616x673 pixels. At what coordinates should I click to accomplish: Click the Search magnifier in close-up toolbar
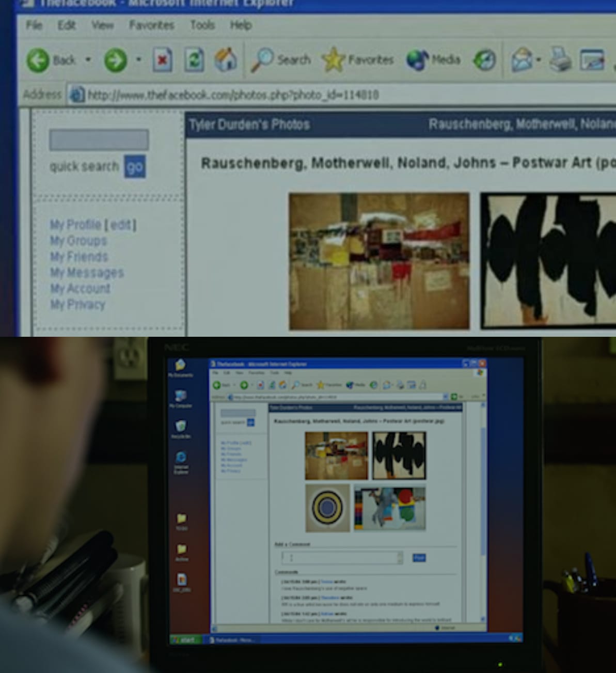click(262, 59)
